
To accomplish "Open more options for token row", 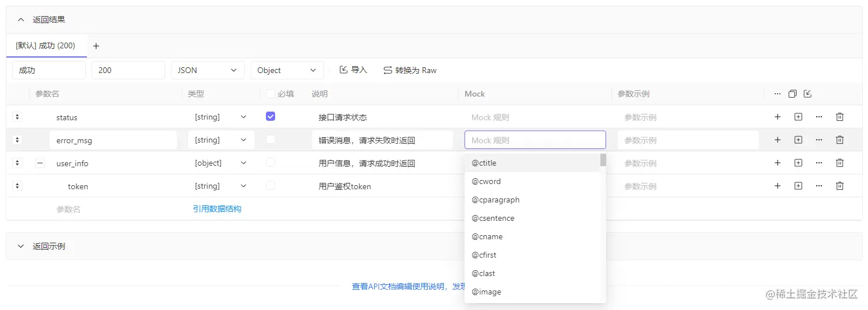I will 819,186.
